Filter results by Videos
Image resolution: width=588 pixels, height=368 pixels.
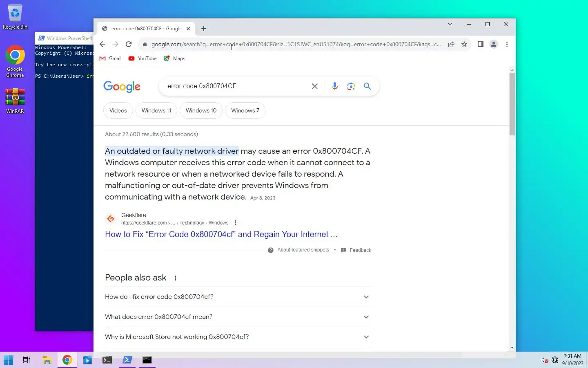click(x=118, y=110)
